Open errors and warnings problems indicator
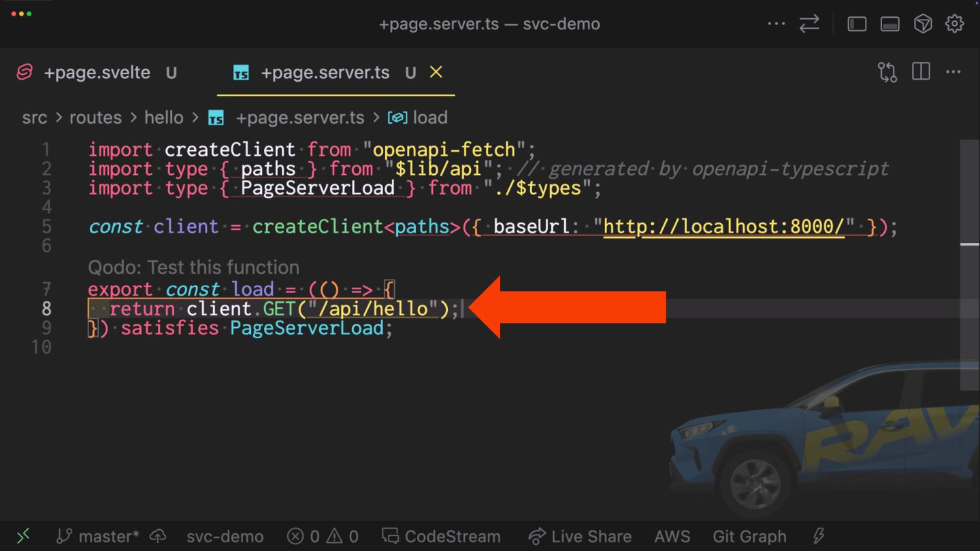Screen dimensions: 980x551 (323, 537)
